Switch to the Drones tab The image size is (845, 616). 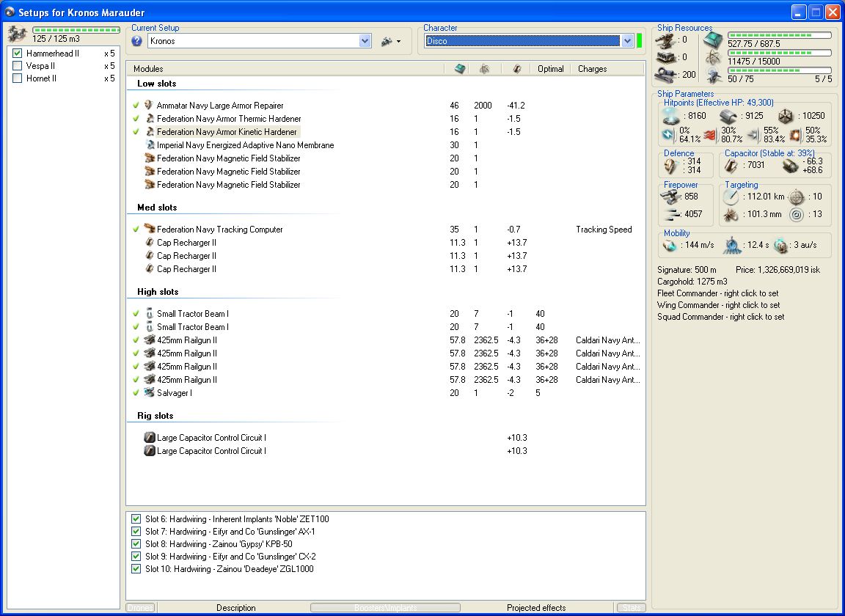click(x=140, y=607)
